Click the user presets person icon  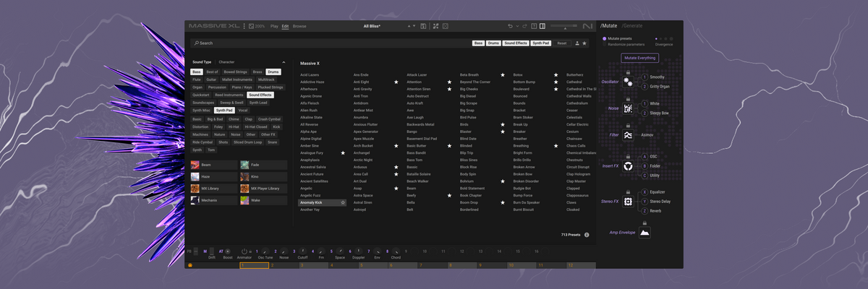tap(577, 43)
